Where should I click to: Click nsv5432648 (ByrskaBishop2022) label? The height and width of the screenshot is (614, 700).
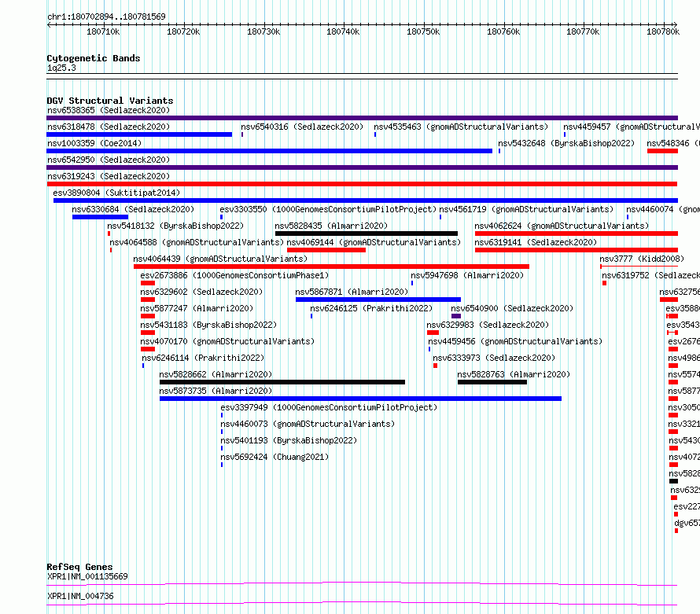pos(566,143)
